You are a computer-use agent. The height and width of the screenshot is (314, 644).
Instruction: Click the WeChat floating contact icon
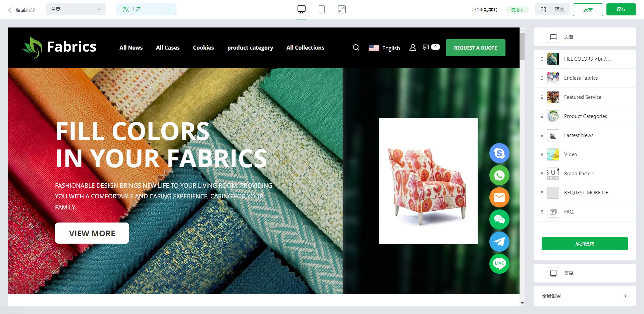tap(499, 219)
